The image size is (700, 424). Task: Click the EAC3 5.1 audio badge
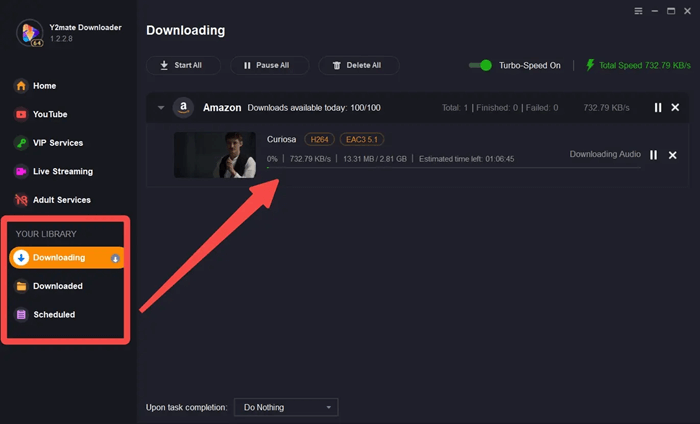click(362, 139)
